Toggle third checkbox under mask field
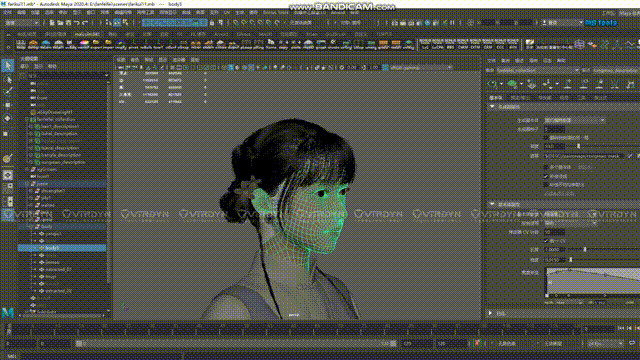The height and width of the screenshot is (360, 640). tap(546, 184)
